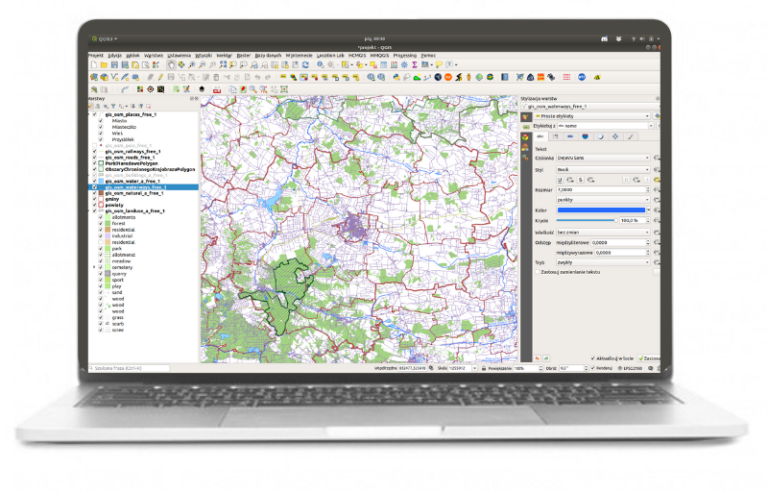768x492 pixels.
Task: Open the Czcionka font dropdown
Action: (x=603, y=158)
